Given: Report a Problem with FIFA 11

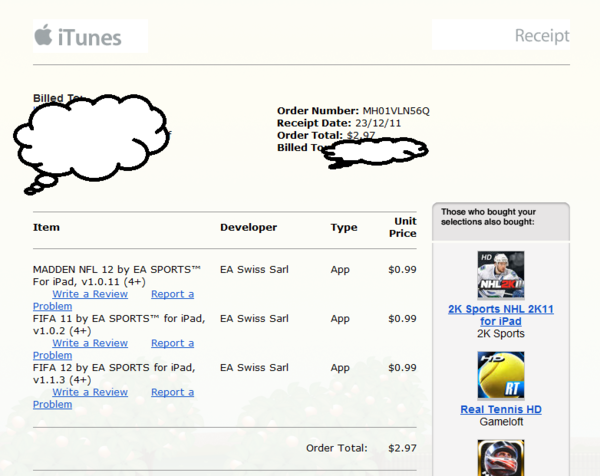Looking at the screenshot, I should tap(172, 343).
